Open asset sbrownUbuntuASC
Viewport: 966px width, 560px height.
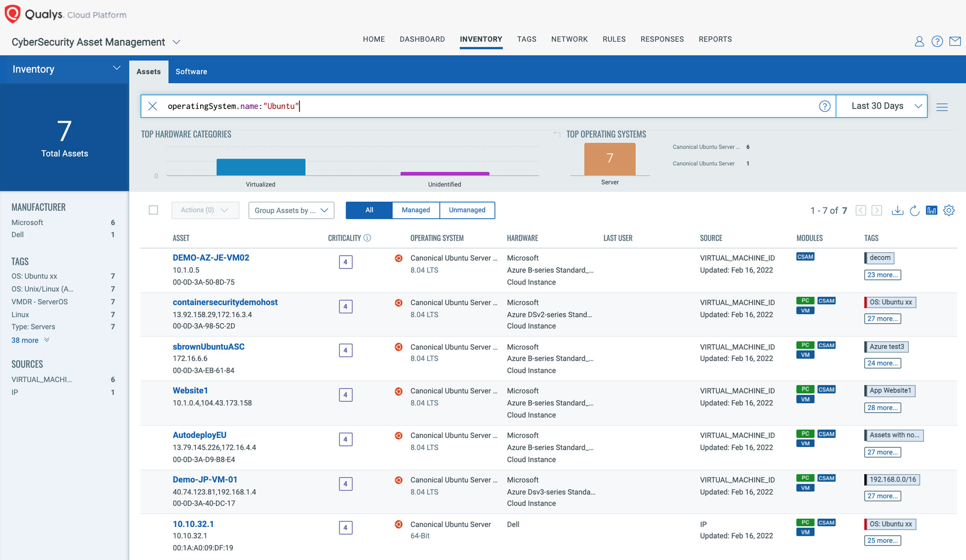coord(209,347)
